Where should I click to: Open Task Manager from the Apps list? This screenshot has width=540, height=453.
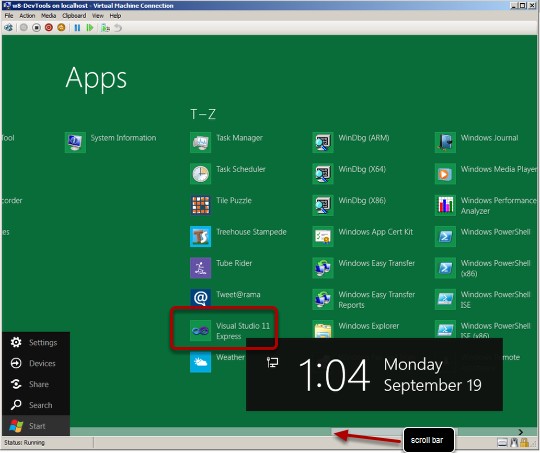tap(226, 142)
